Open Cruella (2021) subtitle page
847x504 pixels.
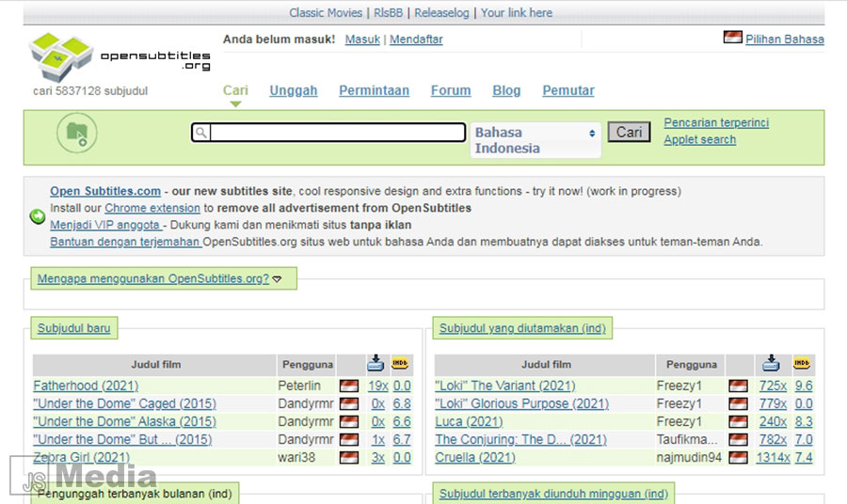pyautogui.click(x=475, y=458)
